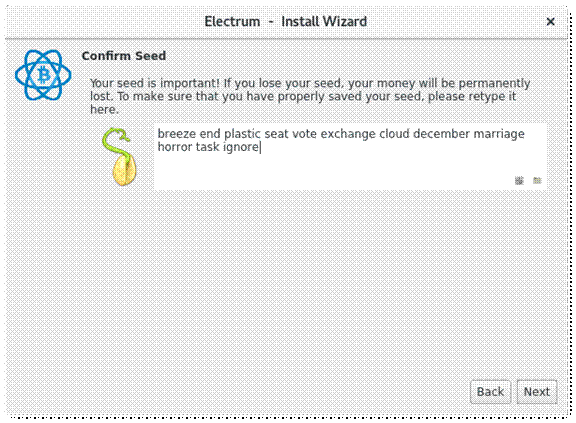Open the QR code reader icon
Viewport: 576px width, 423px height.
[x=519, y=180]
